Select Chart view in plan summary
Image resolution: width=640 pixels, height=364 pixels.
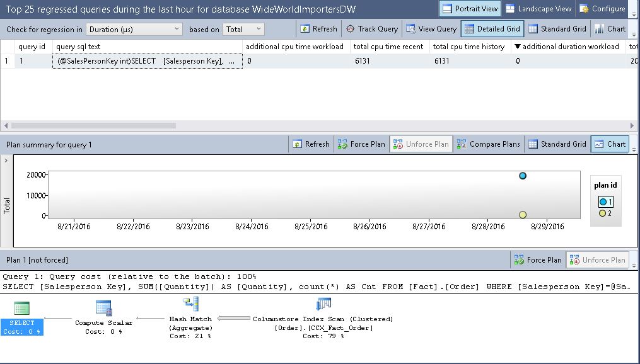tap(610, 144)
